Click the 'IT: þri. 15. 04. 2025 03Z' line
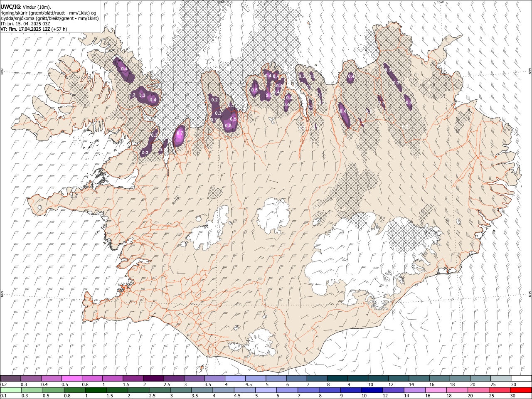The image size is (532, 399). 25,24
